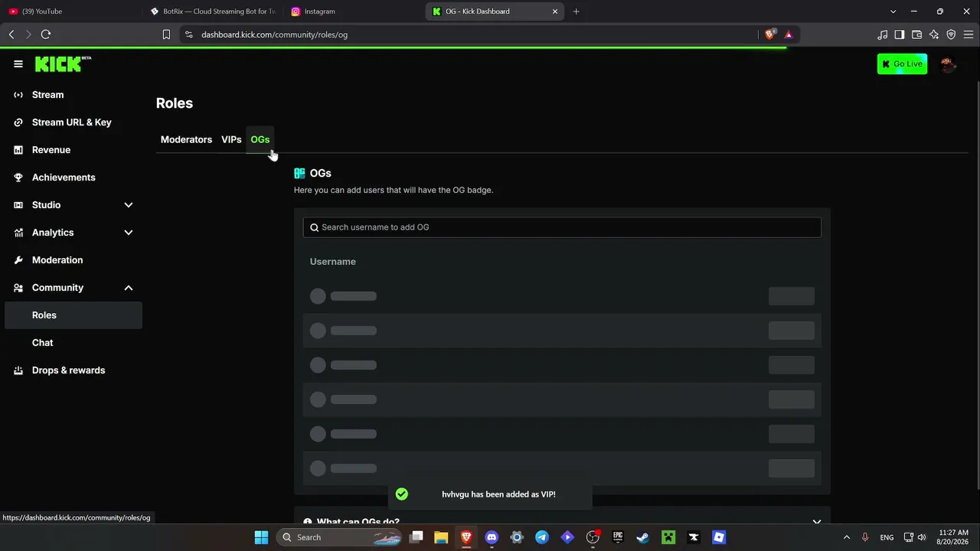Open the Brave Wallet icon
Viewport: 980px width, 551px height.
point(916,34)
